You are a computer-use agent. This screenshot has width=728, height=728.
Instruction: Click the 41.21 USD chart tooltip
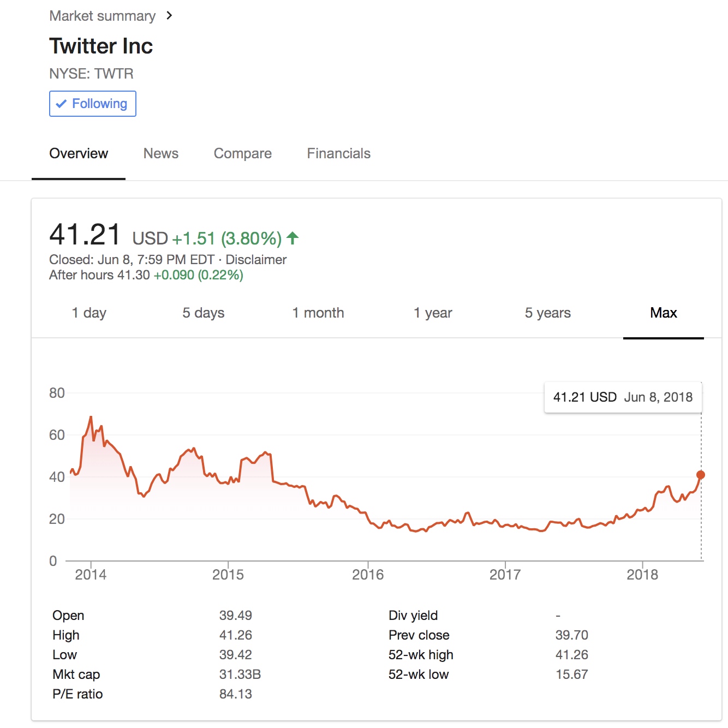pos(623,397)
